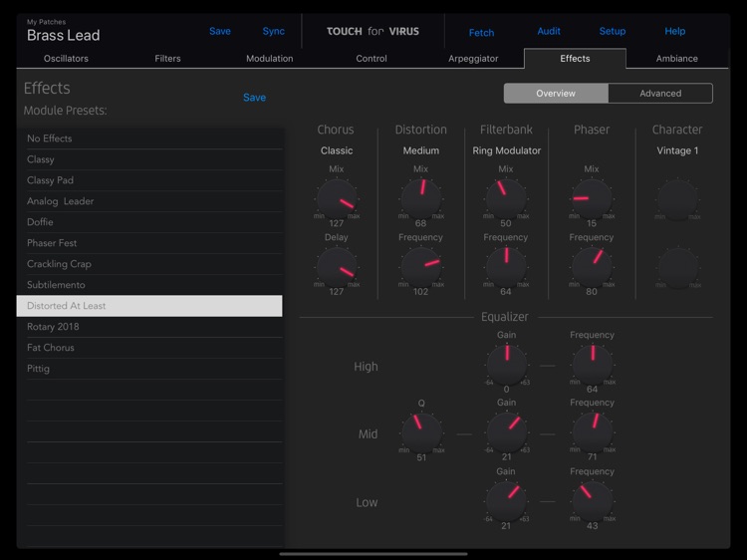Select the Fat Chorus preset
This screenshot has width=747, height=560.
coord(149,348)
